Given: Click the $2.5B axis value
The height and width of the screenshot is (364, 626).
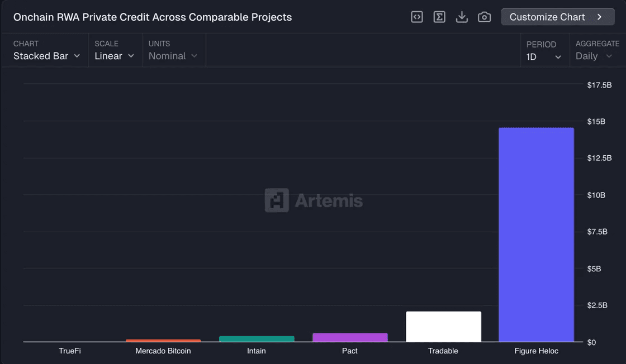Looking at the screenshot, I should (597, 305).
